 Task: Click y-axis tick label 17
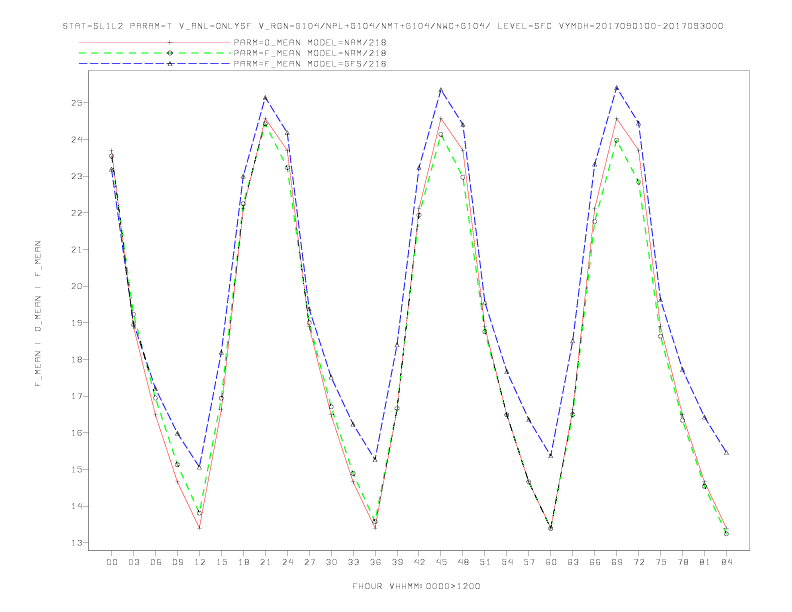[x=76, y=396]
